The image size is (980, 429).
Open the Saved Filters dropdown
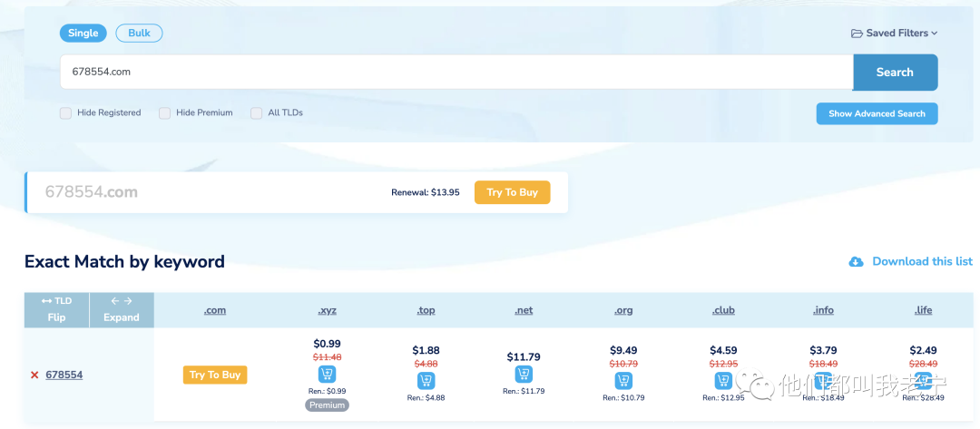point(895,34)
